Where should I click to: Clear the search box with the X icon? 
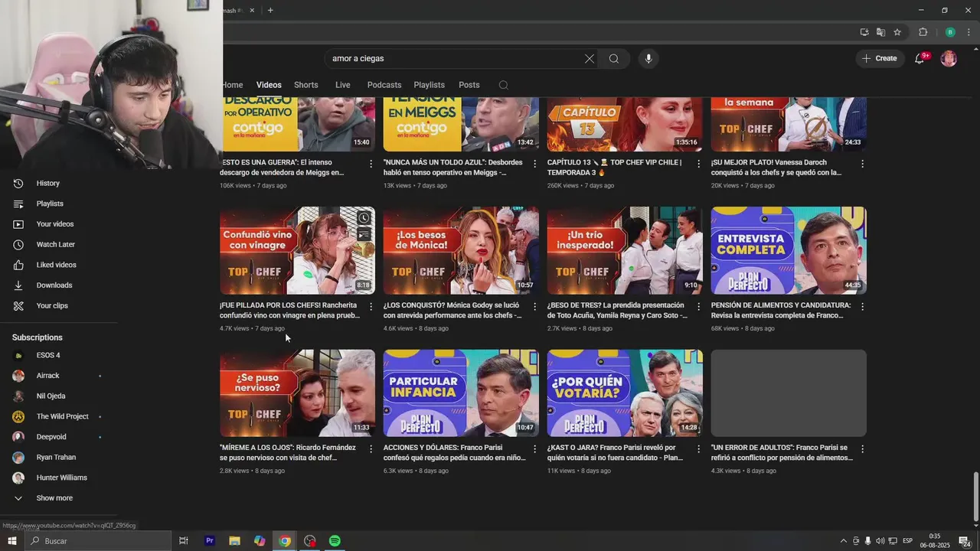[x=590, y=59]
